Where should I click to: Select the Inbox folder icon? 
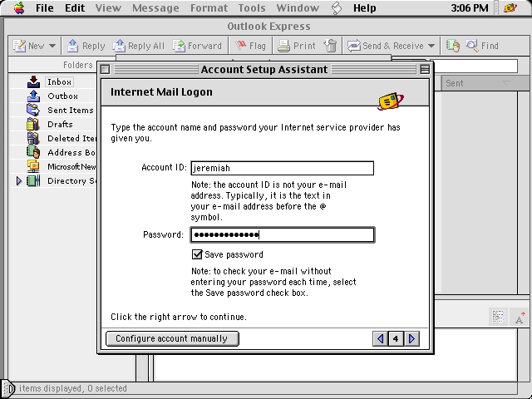(x=33, y=81)
